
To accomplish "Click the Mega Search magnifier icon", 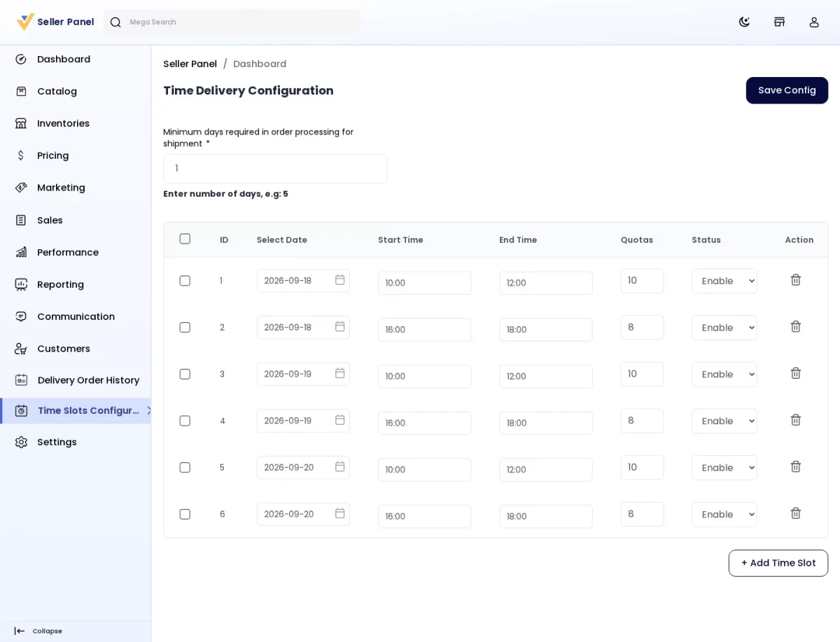I will [115, 22].
